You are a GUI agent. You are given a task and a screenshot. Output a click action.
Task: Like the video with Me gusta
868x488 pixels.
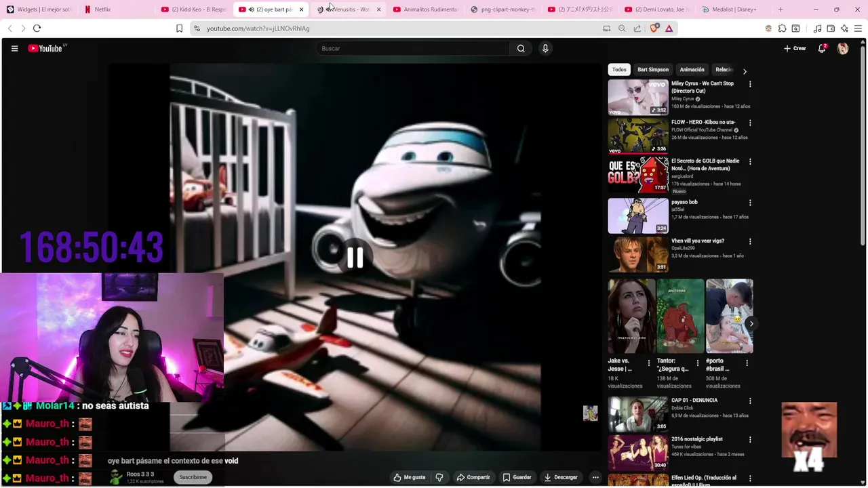point(410,477)
